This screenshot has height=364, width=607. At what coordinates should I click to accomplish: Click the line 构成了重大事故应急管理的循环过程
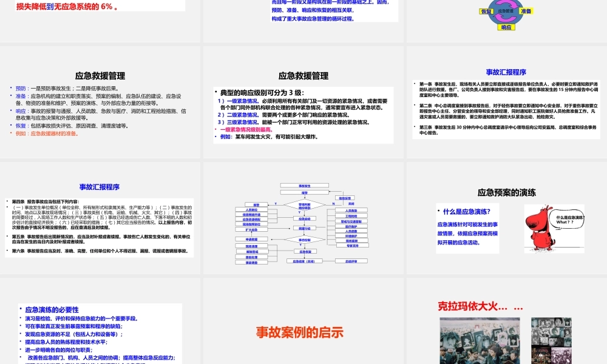(x=313, y=19)
